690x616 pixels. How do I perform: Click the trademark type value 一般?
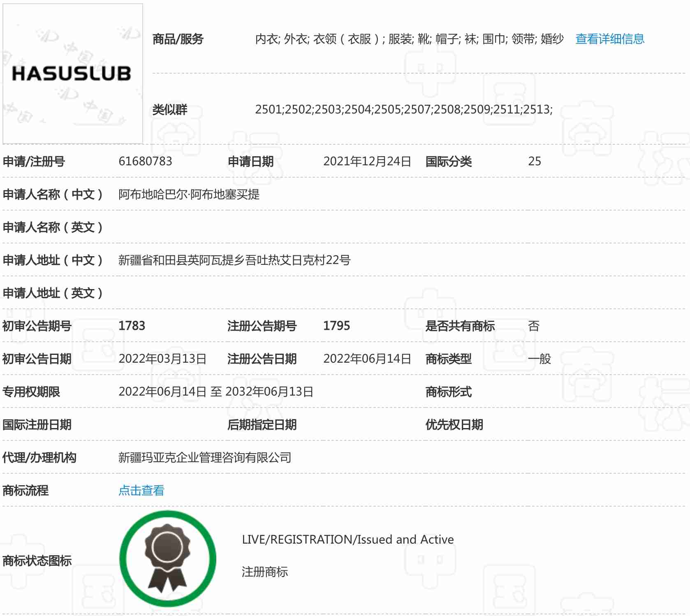click(x=539, y=359)
